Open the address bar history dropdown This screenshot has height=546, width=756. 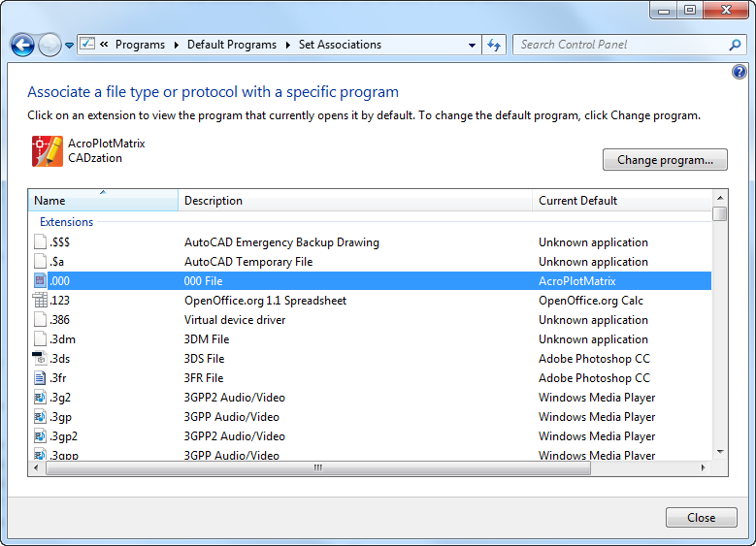472,46
